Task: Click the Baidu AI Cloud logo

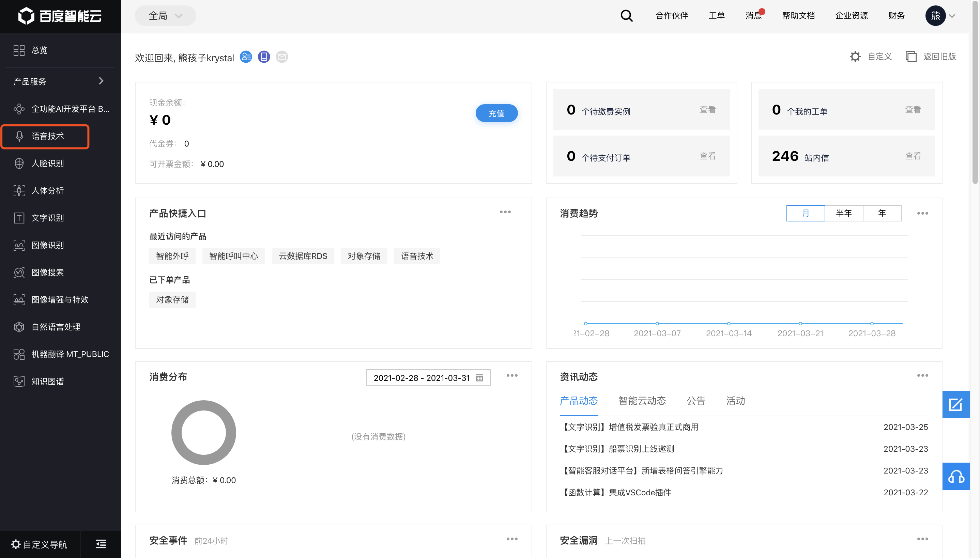Action: (x=60, y=16)
